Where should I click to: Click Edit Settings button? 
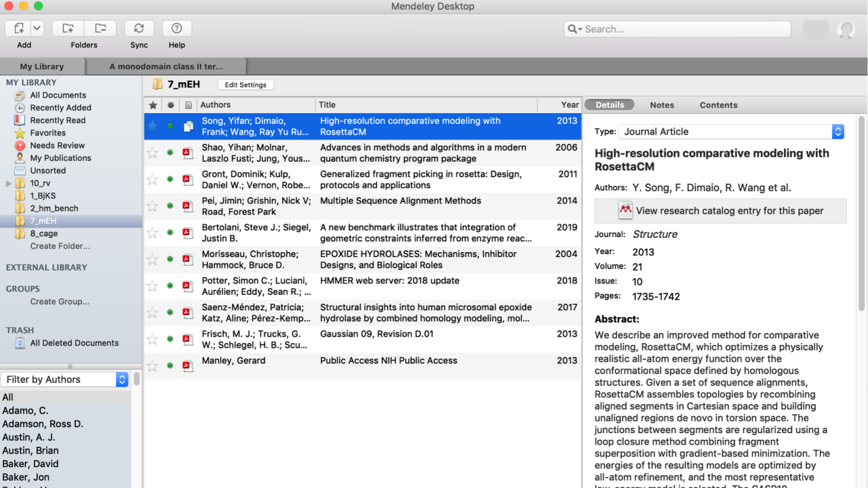pos(245,85)
